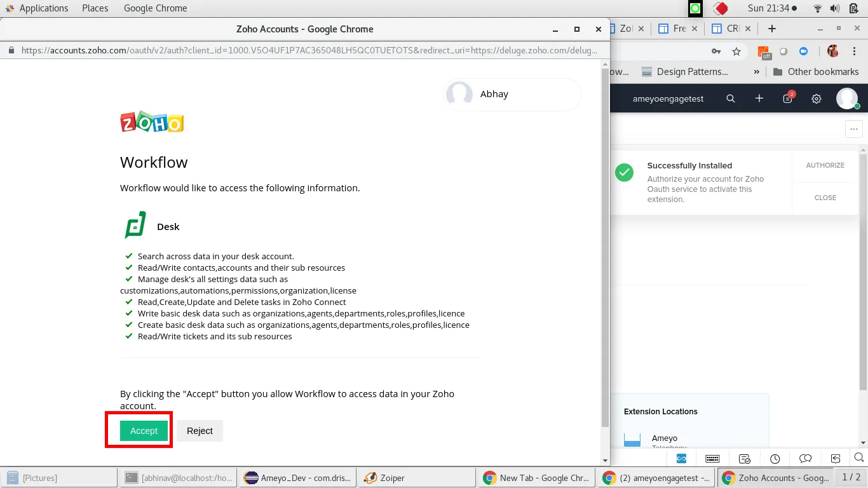The height and width of the screenshot is (488, 868).
Task: Open the Chrome profile picture in toolbar
Action: point(833,51)
